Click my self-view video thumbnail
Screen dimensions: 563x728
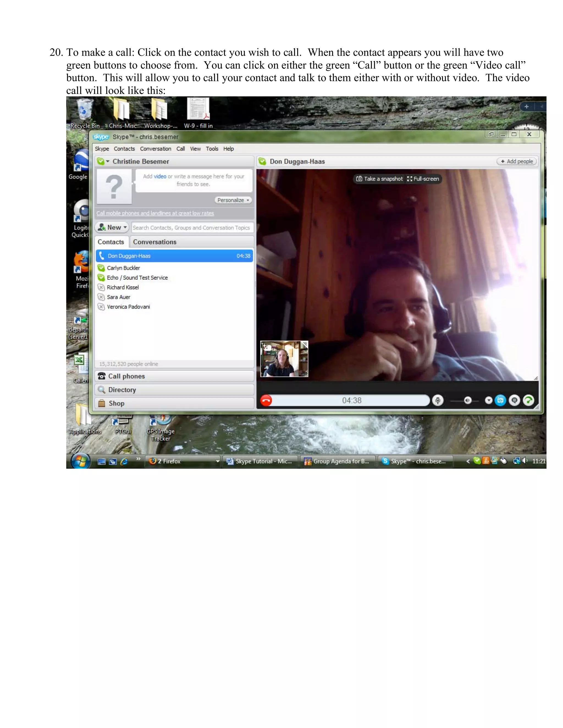tap(284, 359)
